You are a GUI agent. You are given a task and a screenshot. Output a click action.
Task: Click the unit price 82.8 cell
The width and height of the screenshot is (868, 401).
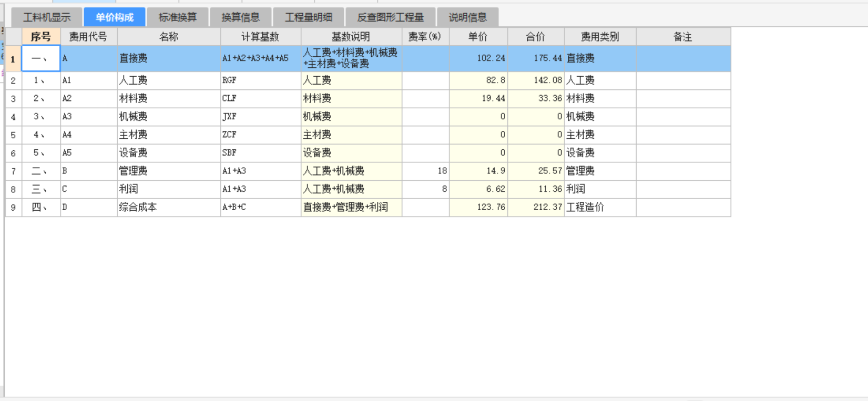[478, 80]
